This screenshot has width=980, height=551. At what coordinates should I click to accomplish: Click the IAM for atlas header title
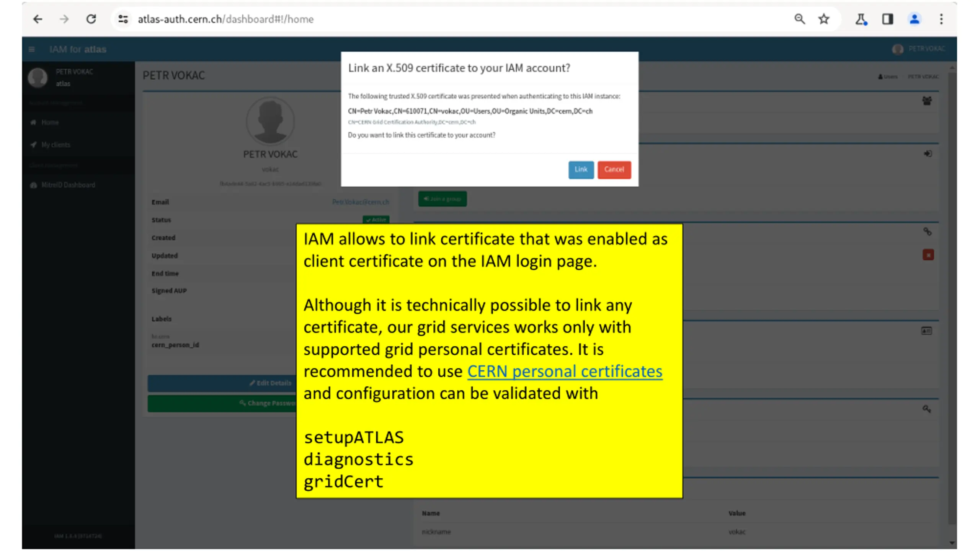tap(78, 49)
